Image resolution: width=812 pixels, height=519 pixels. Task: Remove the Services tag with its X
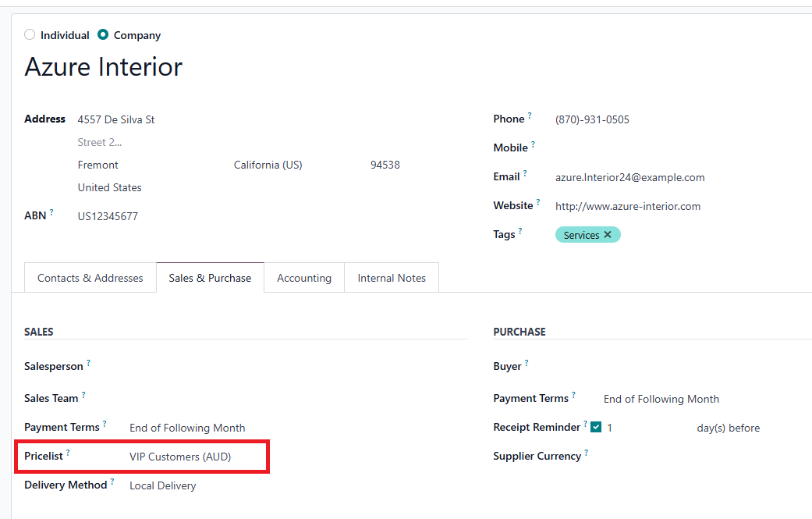click(608, 235)
